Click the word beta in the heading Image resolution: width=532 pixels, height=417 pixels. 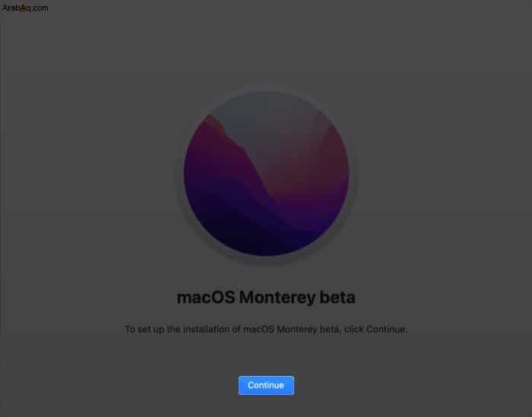337,297
